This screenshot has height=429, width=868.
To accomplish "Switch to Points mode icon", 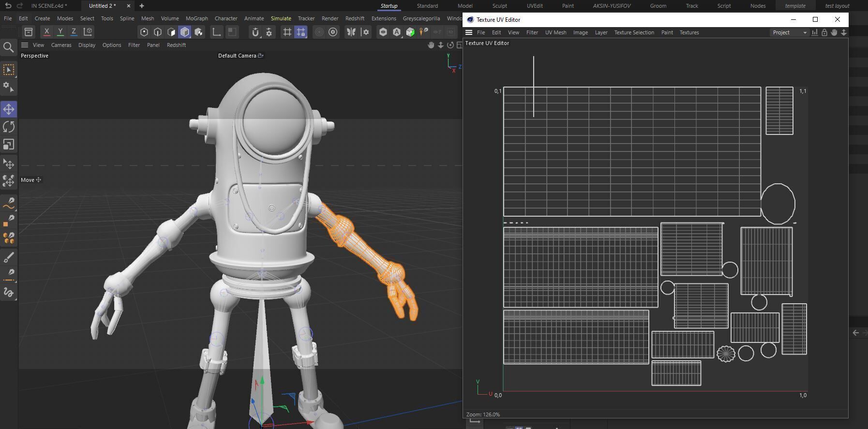I will coord(144,32).
